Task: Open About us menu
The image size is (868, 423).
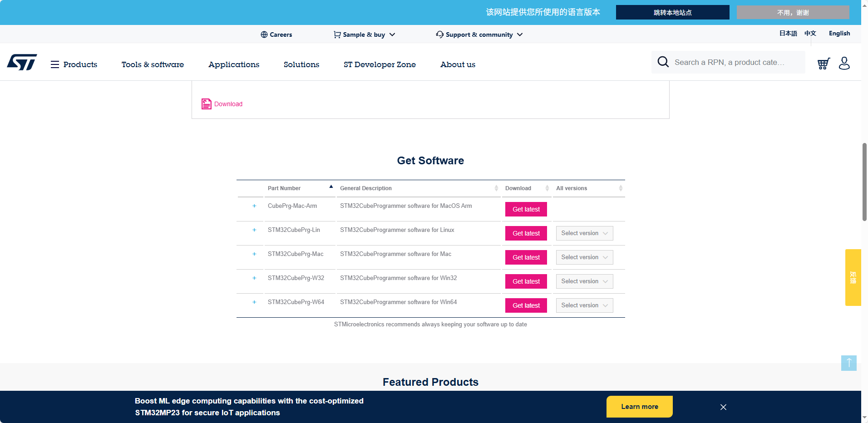Action: click(458, 64)
